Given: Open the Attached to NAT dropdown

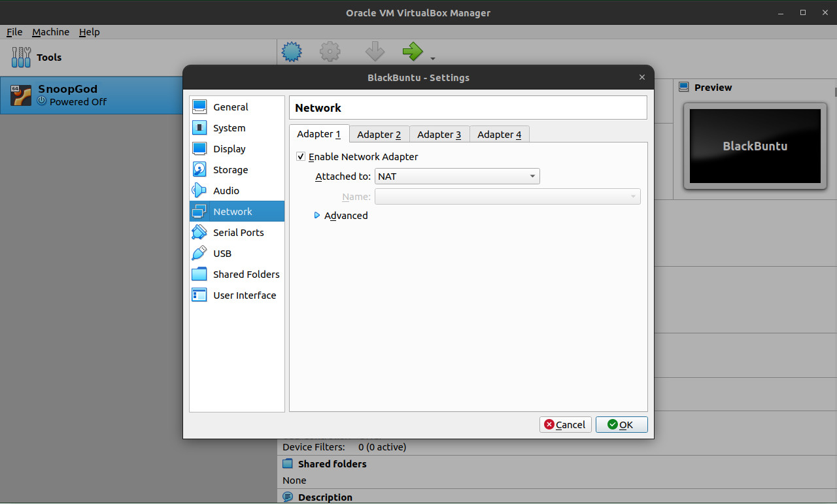Looking at the screenshot, I should coord(457,176).
